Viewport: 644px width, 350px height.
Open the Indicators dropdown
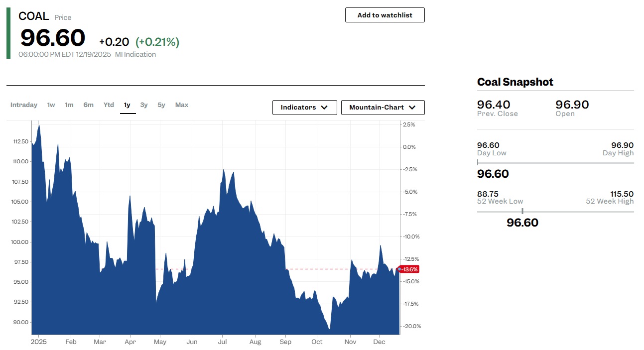[304, 108]
